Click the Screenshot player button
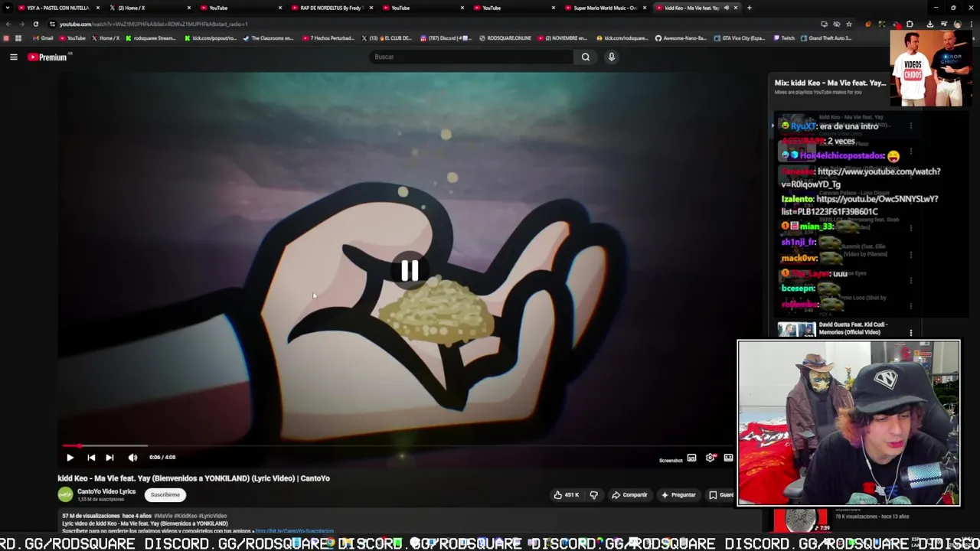The image size is (980, 551). coord(671,461)
